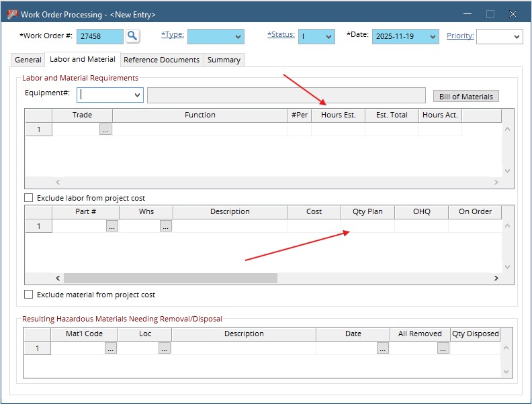Click the Work Order # input field
This screenshot has width=532, height=404.
tap(100, 37)
